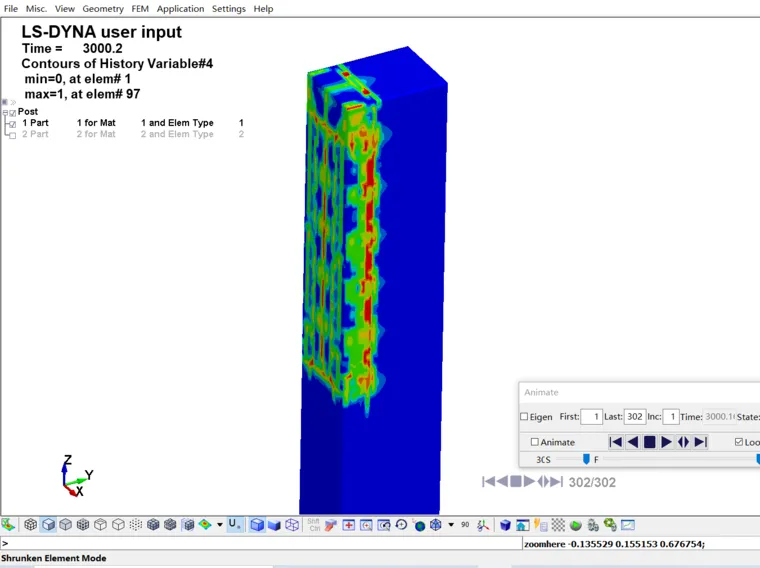Viewport: 760px width, 568px height.
Task: Toggle the fringe contour color icon
Action: (205, 525)
